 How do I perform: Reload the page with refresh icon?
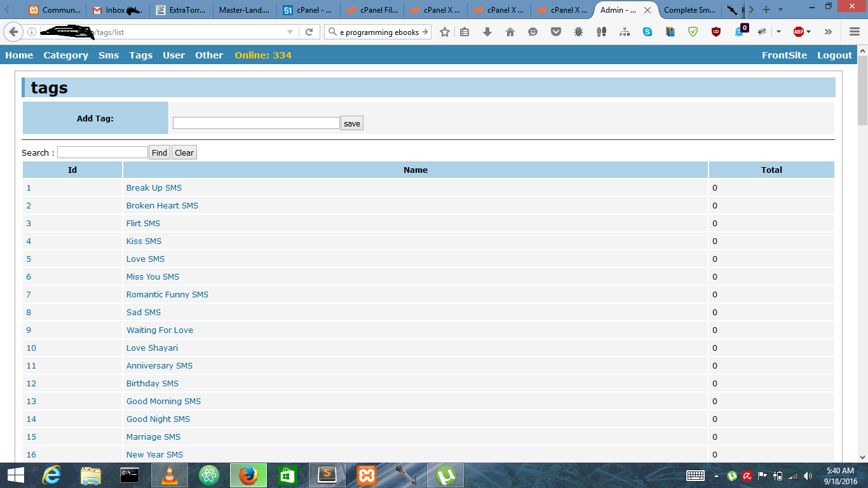click(x=309, y=32)
